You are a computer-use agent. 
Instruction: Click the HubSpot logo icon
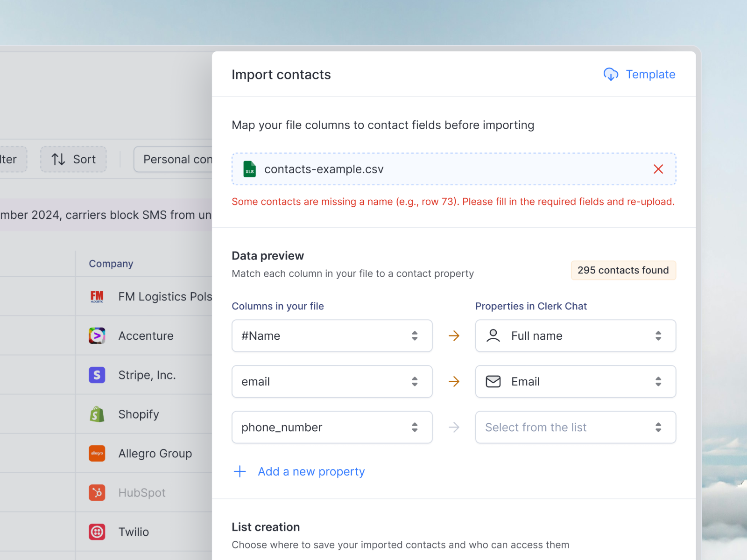(x=97, y=492)
